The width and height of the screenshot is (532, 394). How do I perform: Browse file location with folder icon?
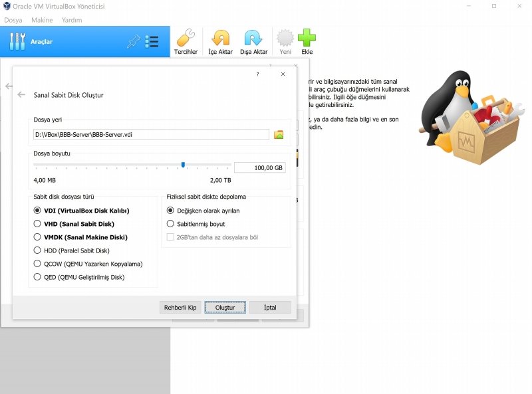[279, 134]
